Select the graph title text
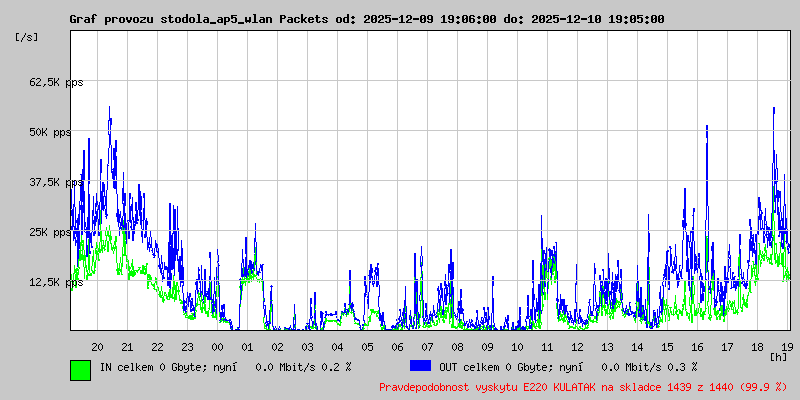 [x=367, y=19]
